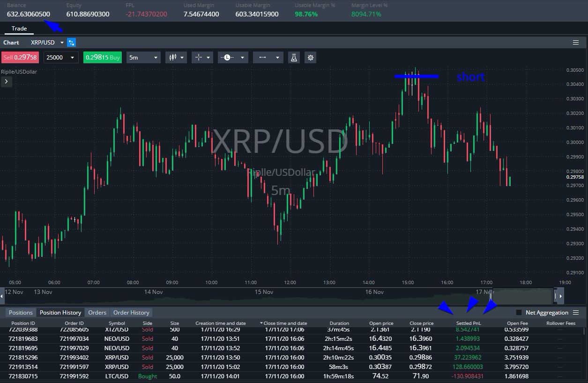588x383 pixels.
Task: Click the current price label 0.29758 on axis
Action: (575, 177)
